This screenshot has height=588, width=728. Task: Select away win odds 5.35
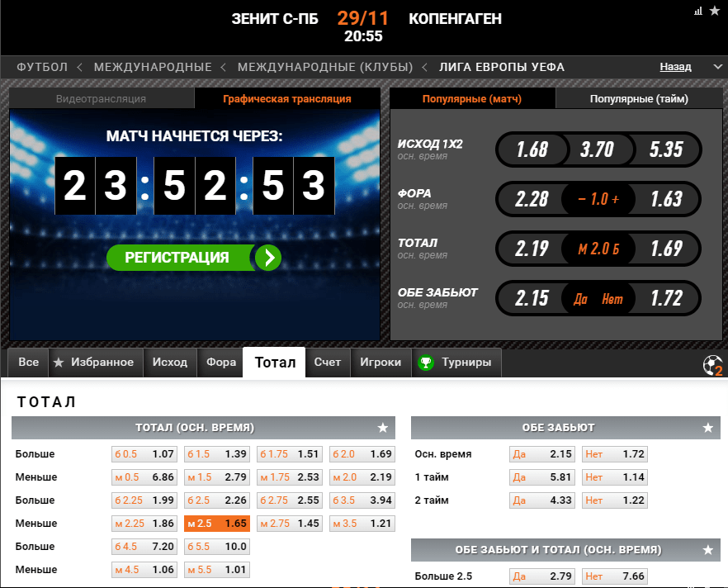tap(666, 149)
